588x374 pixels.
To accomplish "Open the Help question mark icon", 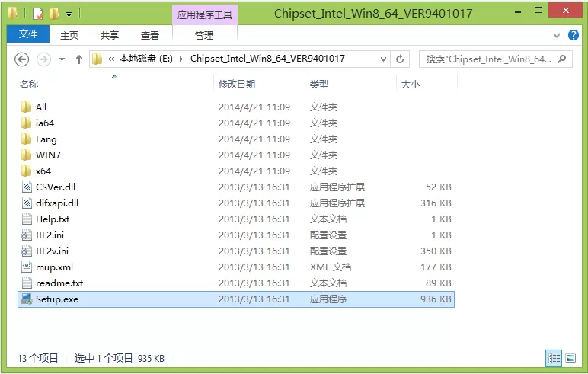I will pos(573,35).
